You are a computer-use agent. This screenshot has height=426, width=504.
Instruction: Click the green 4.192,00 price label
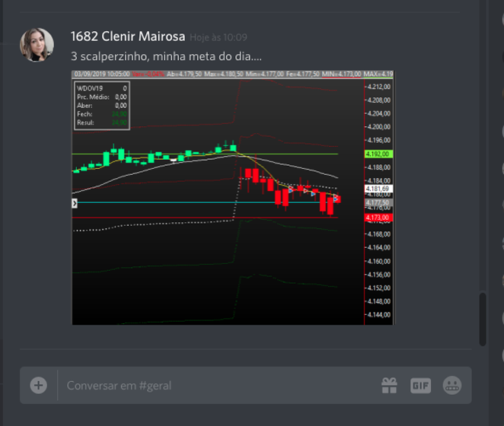[378, 154]
